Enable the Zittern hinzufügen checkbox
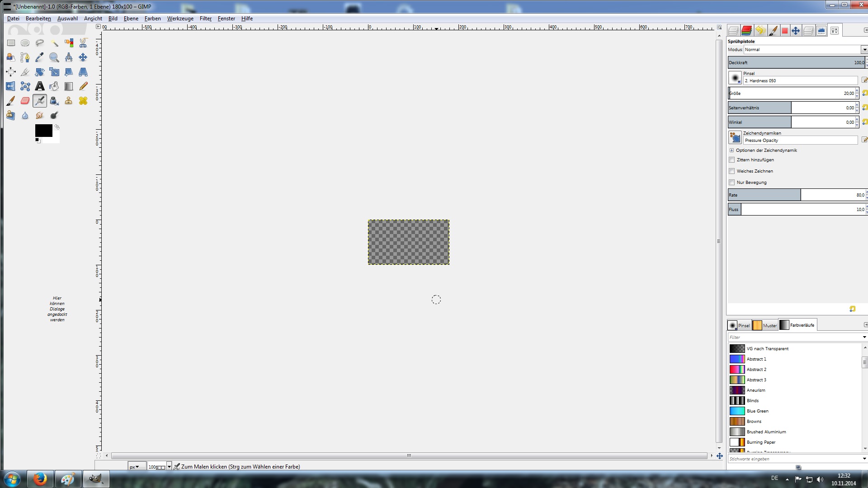The height and width of the screenshot is (488, 868). [732, 160]
